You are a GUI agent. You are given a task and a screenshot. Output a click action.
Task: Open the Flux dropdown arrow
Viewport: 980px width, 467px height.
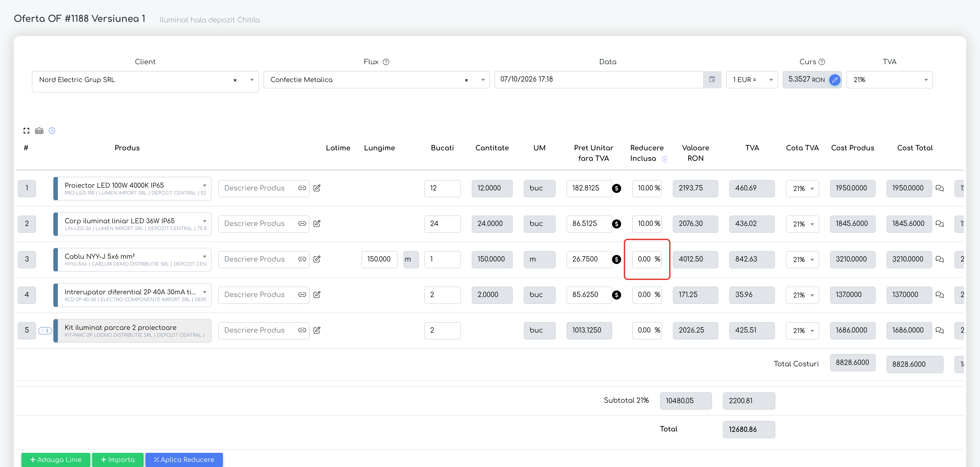tap(483, 80)
